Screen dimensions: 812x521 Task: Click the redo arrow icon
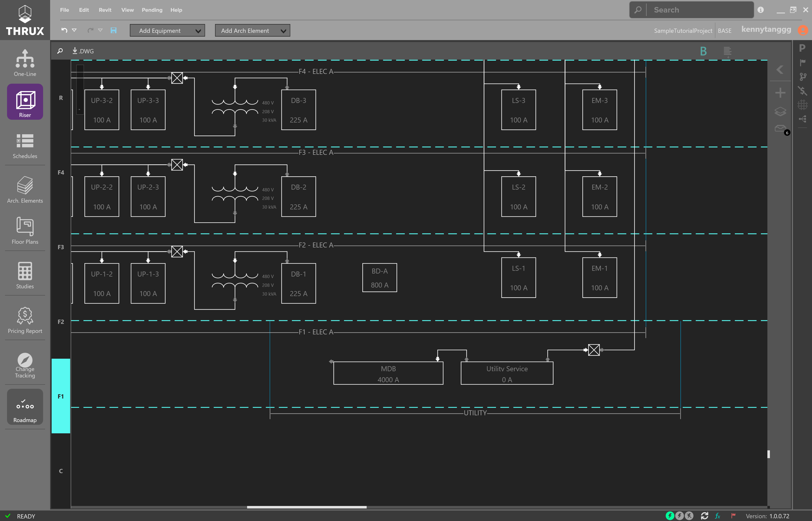[x=90, y=31]
